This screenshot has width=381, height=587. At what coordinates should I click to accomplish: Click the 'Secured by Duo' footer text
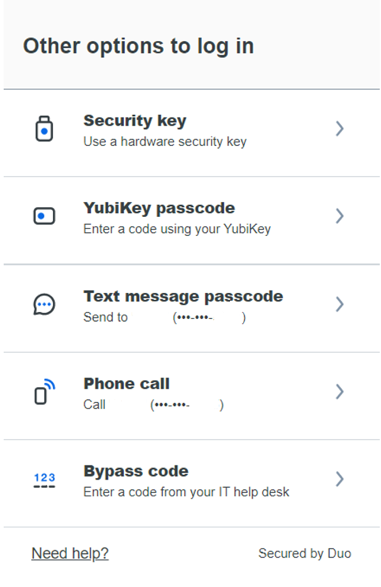[x=305, y=553]
